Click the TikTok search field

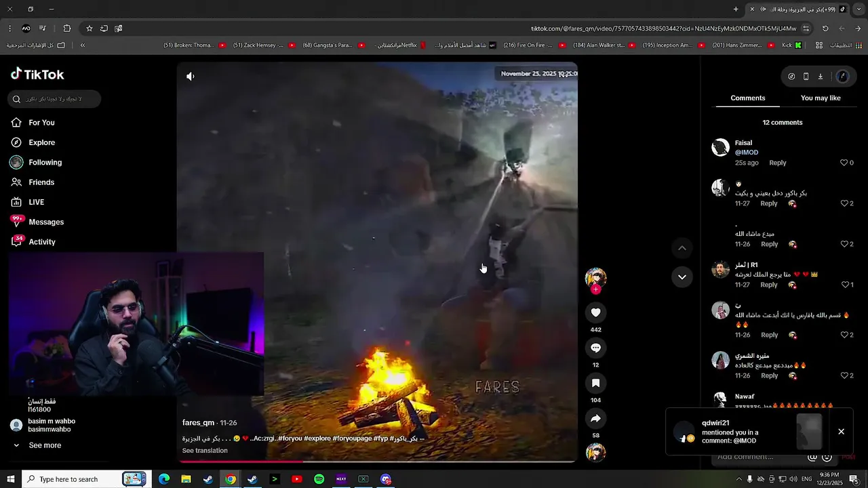[54, 99]
